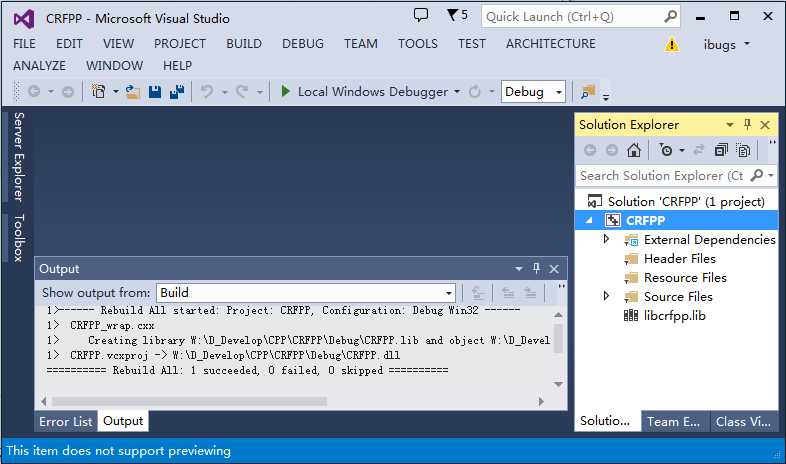Click the Output vertical scrollbar up arrow
786x464 pixels.
[558, 315]
